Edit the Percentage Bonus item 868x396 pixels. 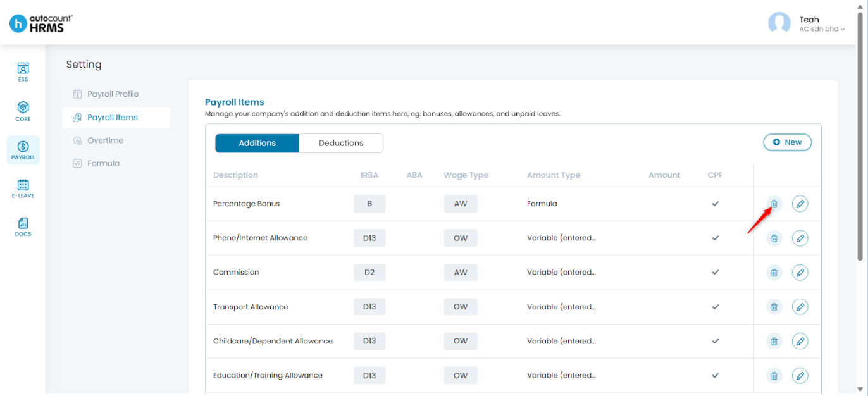(x=800, y=204)
